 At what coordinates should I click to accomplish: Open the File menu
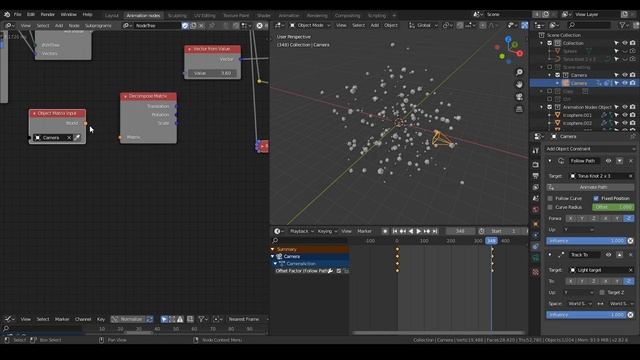(18, 14)
